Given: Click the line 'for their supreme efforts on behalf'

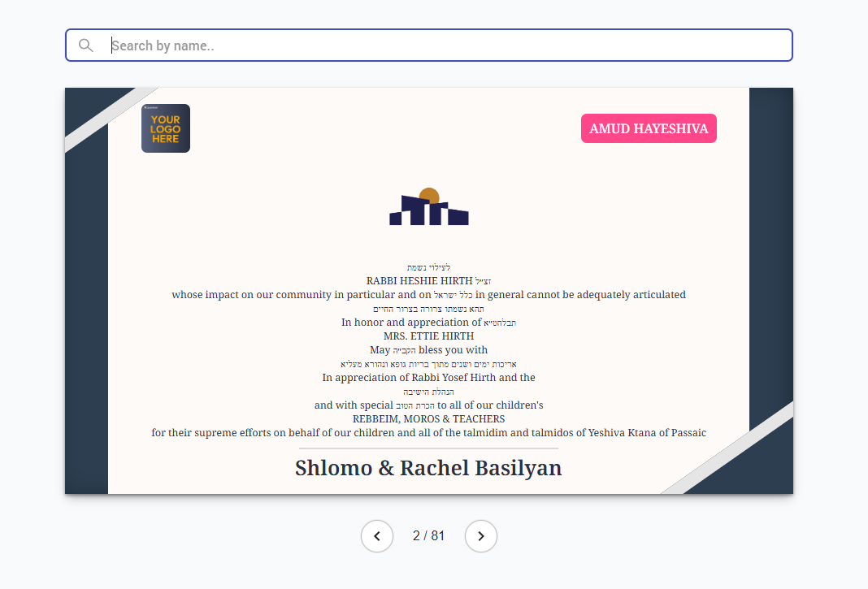Looking at the screenshot, I should pos(428,433).
